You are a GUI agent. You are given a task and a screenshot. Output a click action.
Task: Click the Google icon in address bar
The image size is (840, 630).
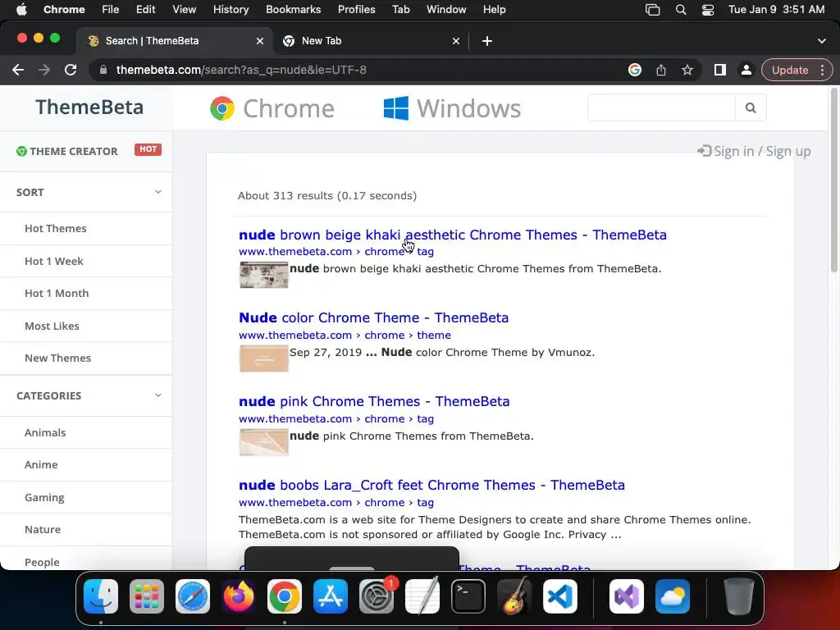[635, 71]
